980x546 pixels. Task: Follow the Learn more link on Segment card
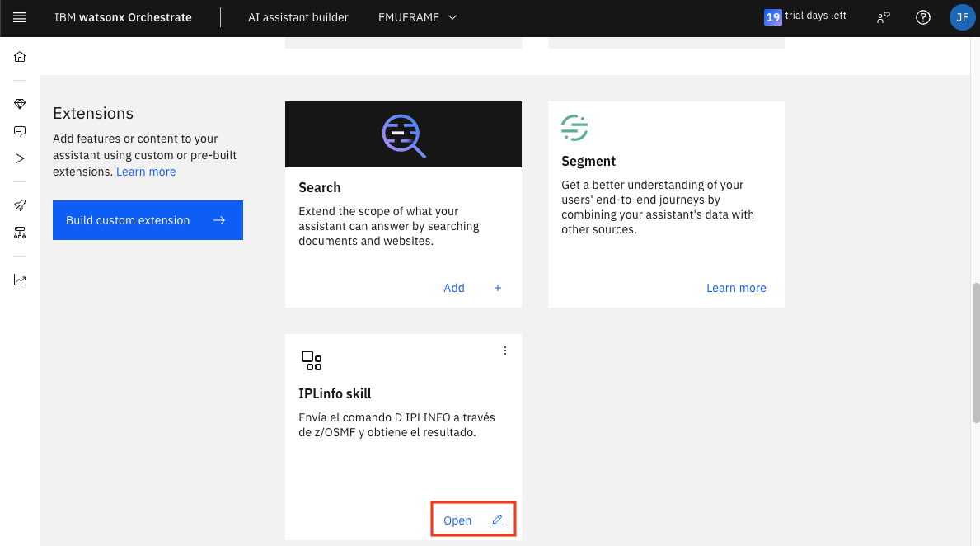pyautogui.click(x=736, y=288)
